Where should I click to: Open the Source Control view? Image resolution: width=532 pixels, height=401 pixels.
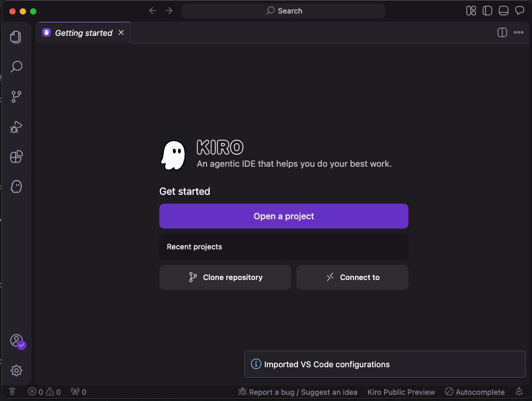[x=16, y=97]
